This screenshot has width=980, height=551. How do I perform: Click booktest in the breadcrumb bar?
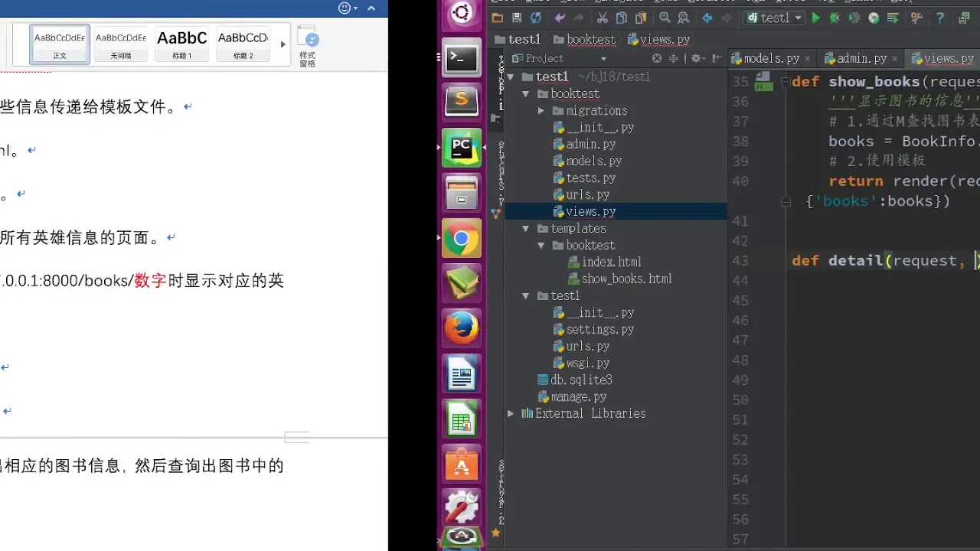point(585,39)
